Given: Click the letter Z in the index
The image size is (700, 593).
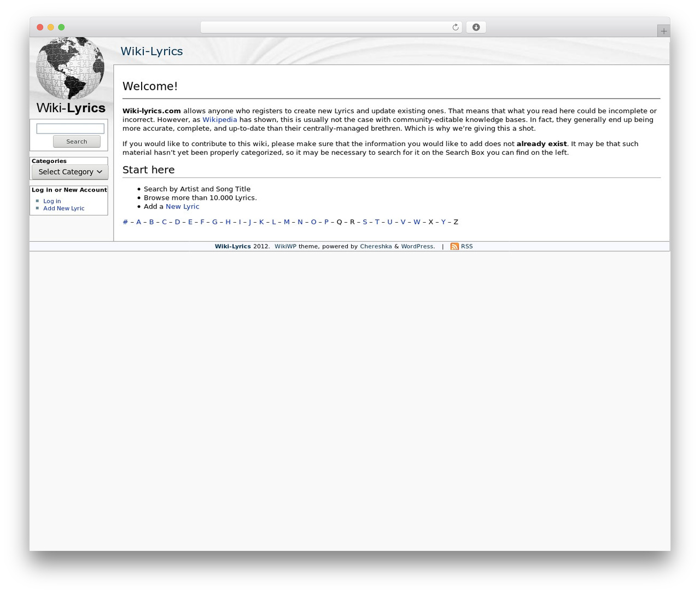Looking at the screenshot, I should click(456, 222).
